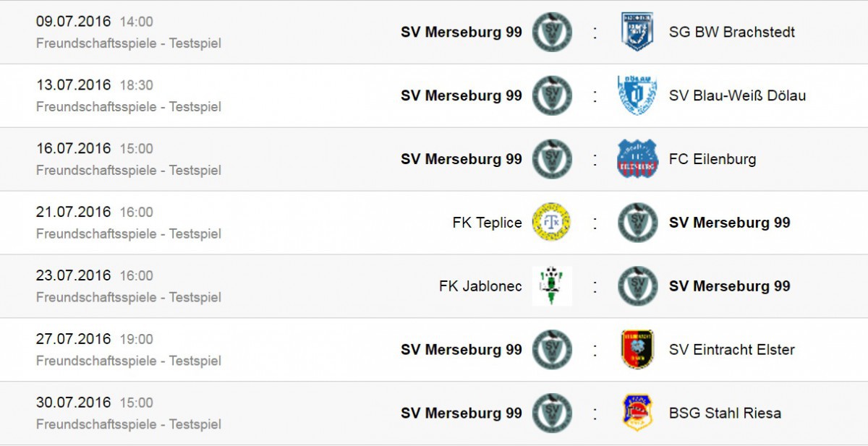The image size is (868, 446).
Task: Select the FK Jablonec club emblem
Action: 552,286
